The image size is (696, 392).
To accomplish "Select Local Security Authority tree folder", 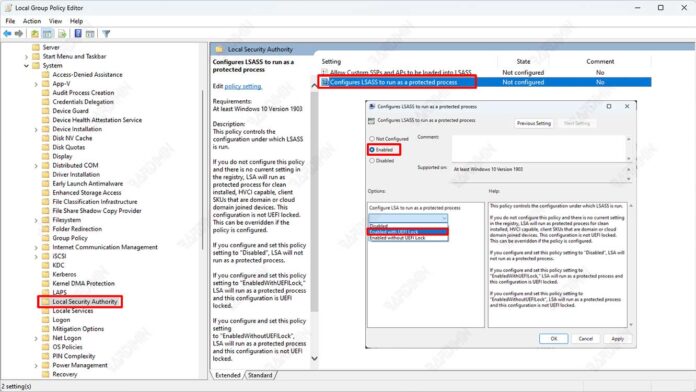I will coord(85,302).
